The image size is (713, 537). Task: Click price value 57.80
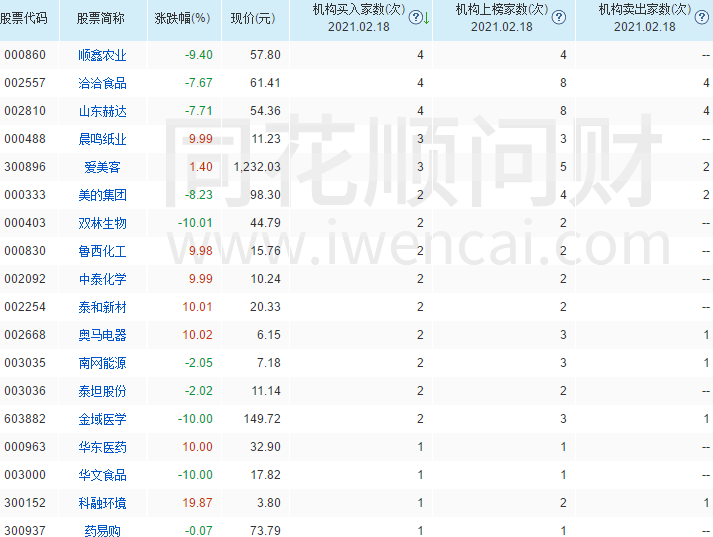[265, 55]
